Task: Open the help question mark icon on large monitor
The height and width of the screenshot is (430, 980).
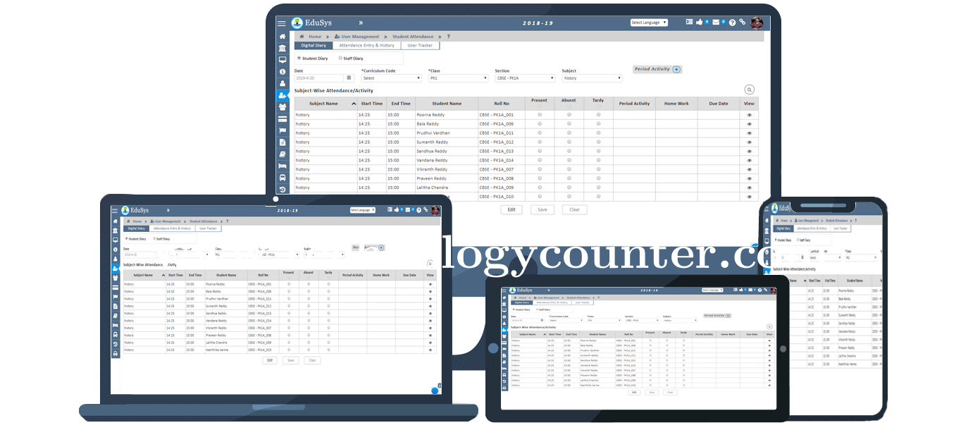Action: pyautogui.click(x=733, y=23)
